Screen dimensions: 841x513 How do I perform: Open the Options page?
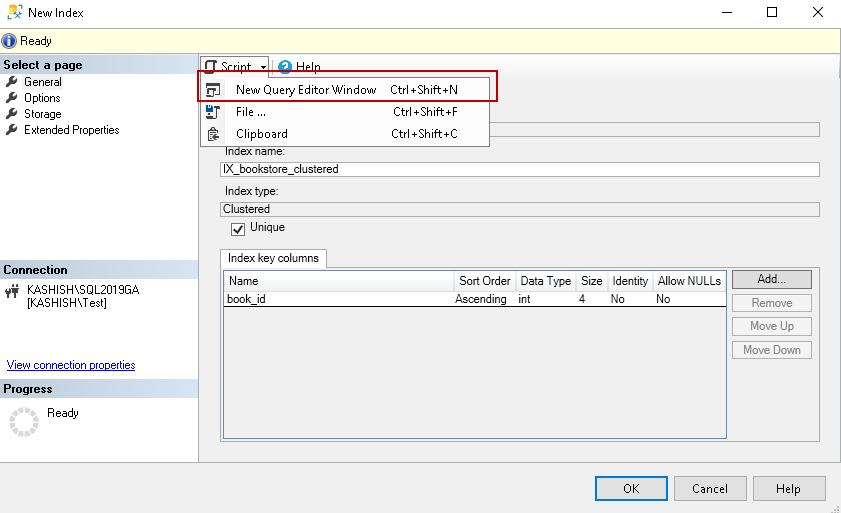(42, 98)
